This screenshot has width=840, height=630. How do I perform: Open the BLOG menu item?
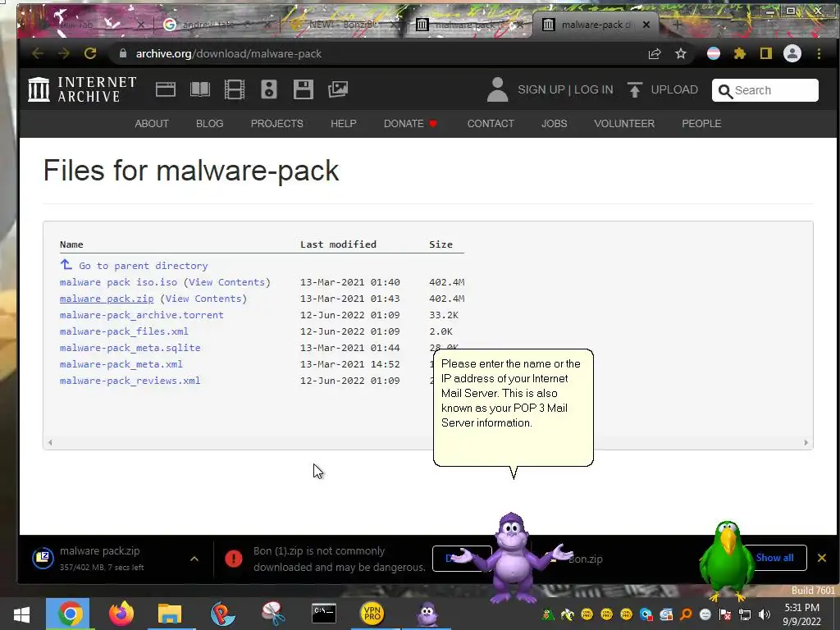209,123
